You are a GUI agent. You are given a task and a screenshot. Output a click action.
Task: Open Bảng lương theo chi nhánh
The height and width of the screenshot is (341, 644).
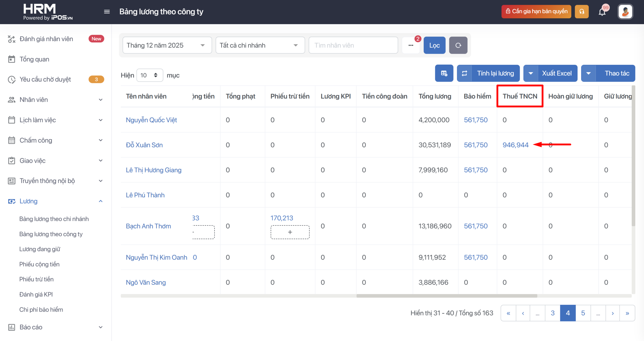[54, 219]
